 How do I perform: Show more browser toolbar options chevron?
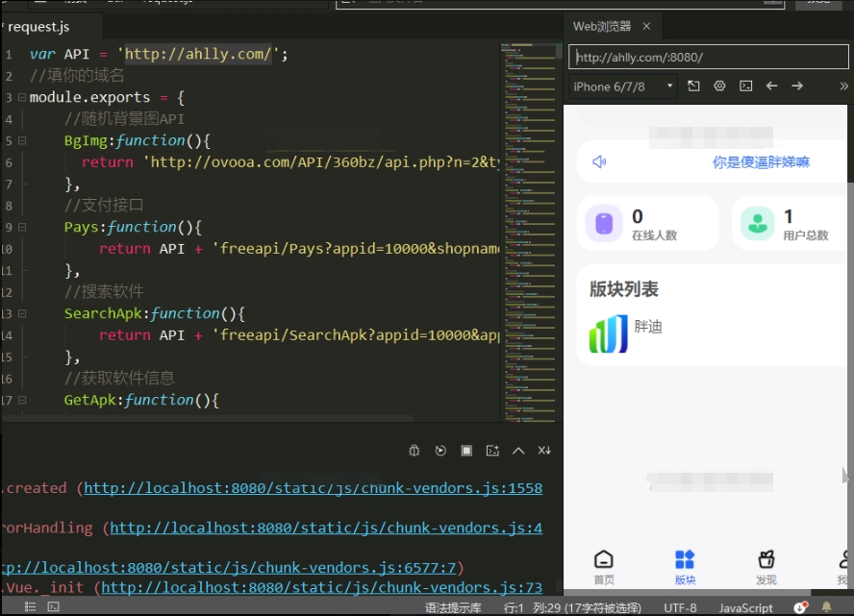(843, 86)
